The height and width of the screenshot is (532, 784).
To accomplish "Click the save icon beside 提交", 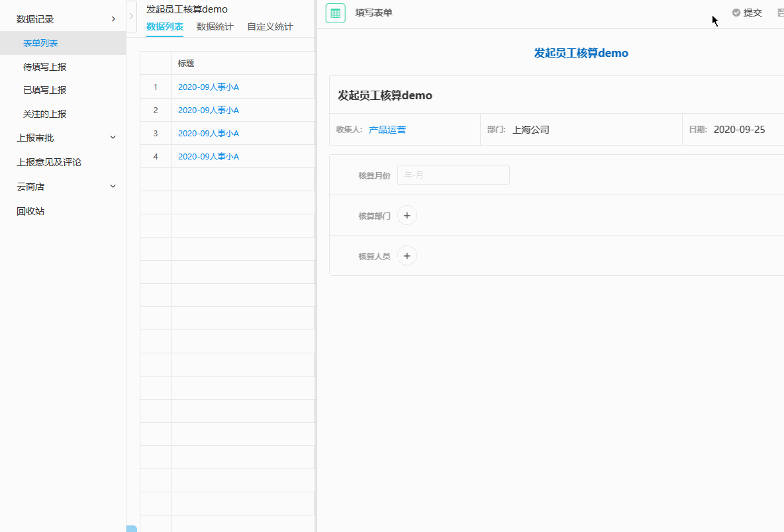I will coord(780,13).
